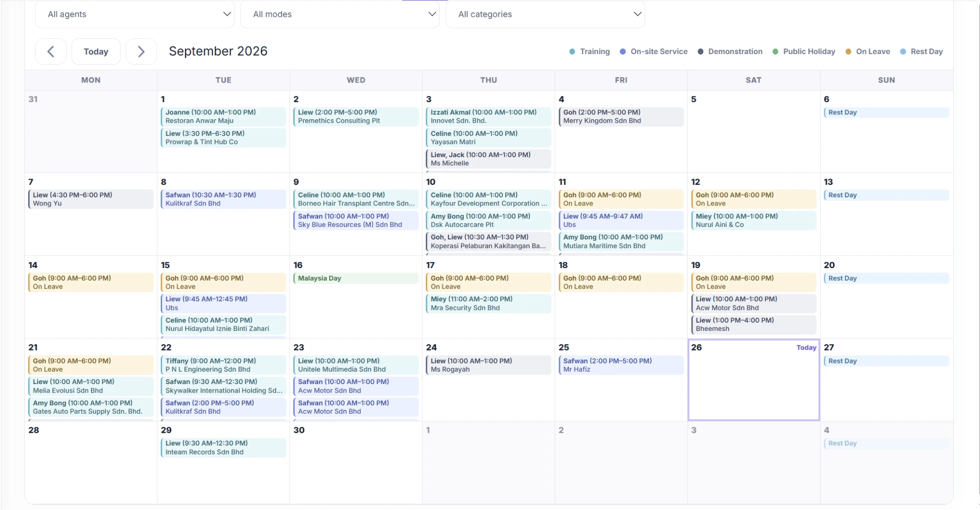Image resolution: width=980 pixels, height=510 pixels.
Task: Open Amy Bong's Mutiara Maritime Sdn Bhd event
Action: coord(621,241)
